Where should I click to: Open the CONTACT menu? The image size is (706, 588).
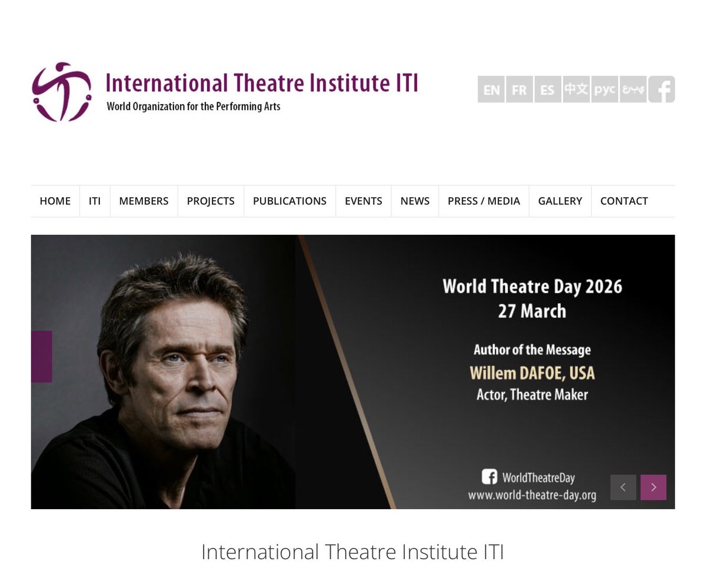click(624, 201)
